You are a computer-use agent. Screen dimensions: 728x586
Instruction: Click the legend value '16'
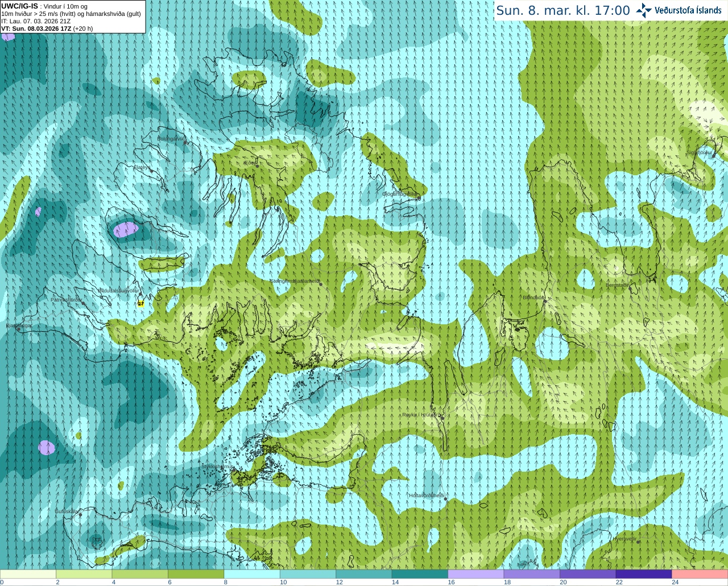pos(451,582)
